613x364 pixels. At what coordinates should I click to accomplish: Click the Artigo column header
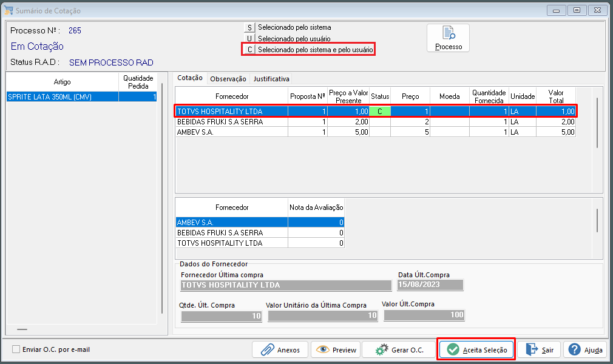tap(62, 82)
